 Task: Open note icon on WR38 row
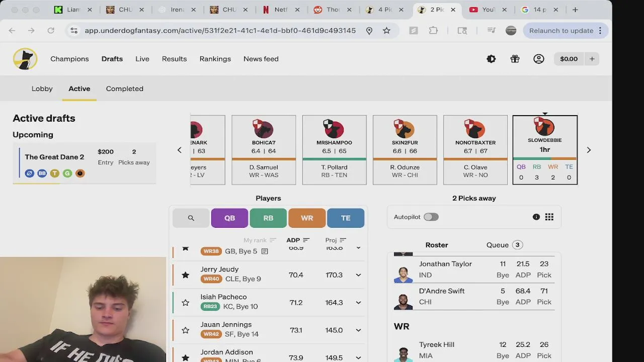click(x=265, y=251)
